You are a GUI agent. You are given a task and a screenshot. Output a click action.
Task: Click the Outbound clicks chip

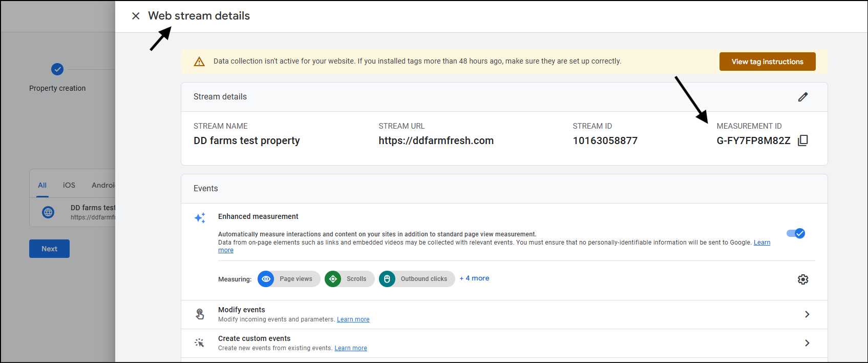click(417, 279)
